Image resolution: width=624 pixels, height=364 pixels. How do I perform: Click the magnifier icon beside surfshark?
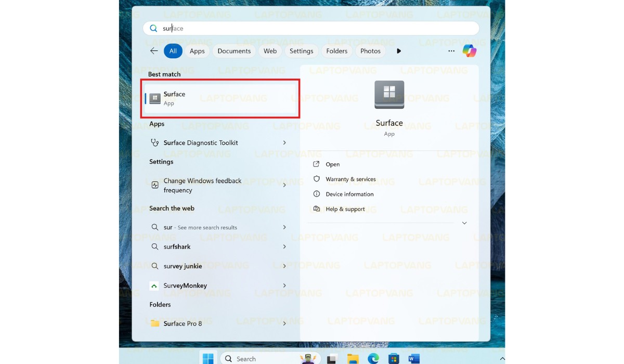tap(154, 246)
